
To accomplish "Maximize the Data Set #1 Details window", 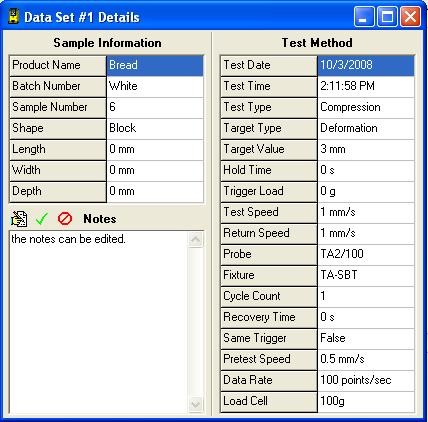I will point(387,16).
